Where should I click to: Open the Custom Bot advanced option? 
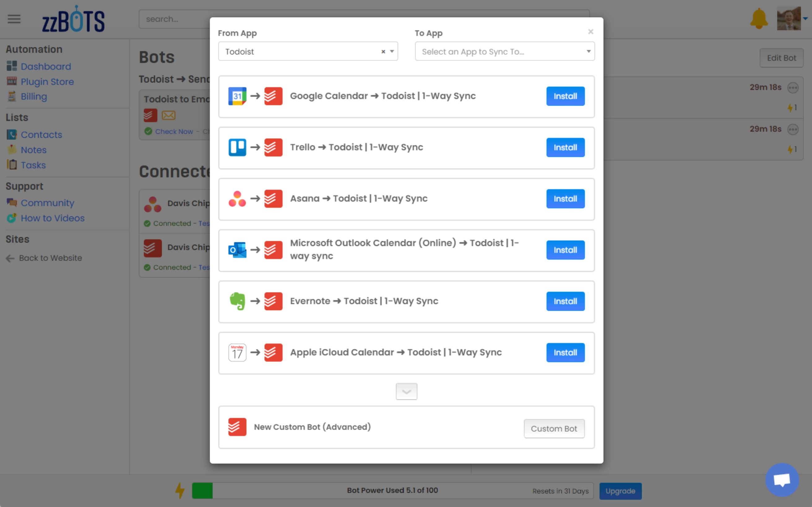tap(554, 429)
